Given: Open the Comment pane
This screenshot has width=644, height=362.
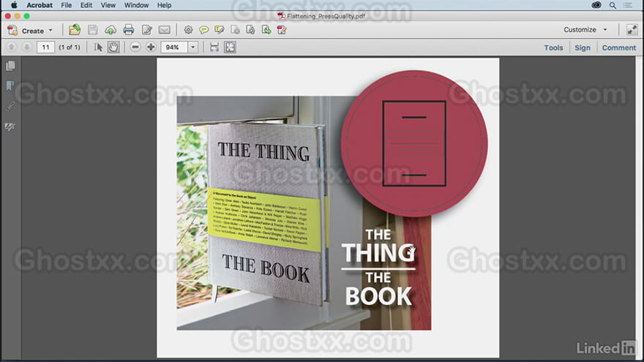Looking at the screenshot, I should 618,48.
